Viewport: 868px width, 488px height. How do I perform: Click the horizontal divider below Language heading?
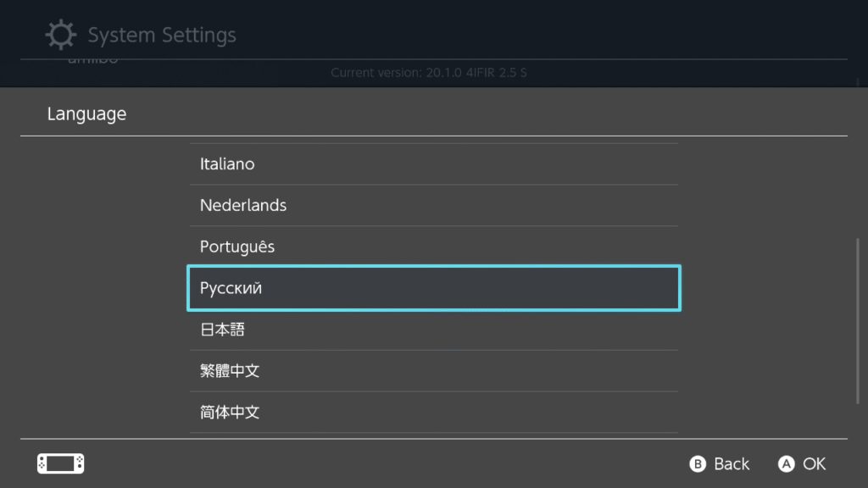(x=433, y=136)
